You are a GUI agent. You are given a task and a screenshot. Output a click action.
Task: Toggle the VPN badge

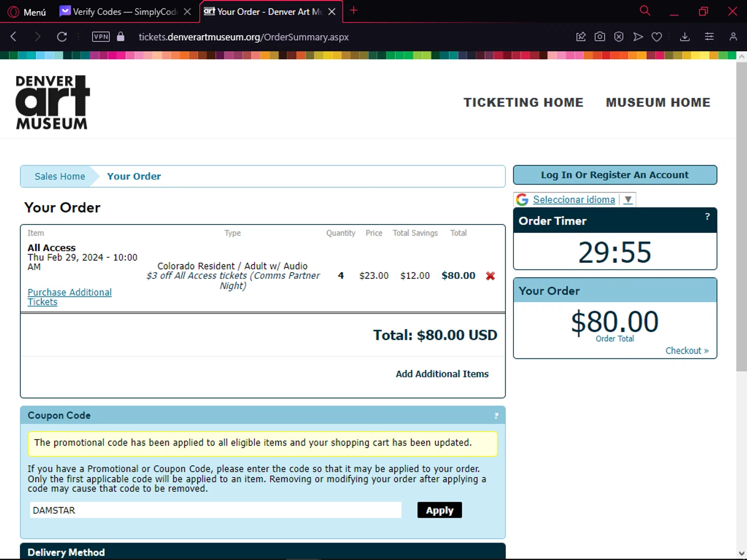tap(101, 36)
